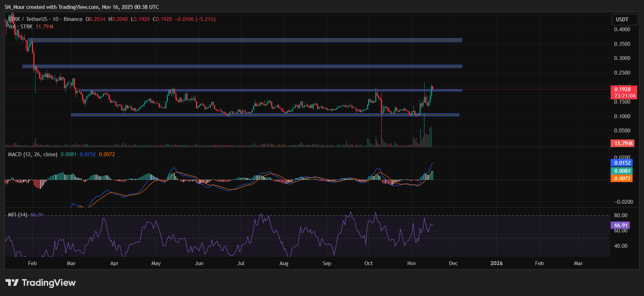The image size is (644, 296).
Task: Click the red 11.79 M volume label
Action: tap(623, 143)
